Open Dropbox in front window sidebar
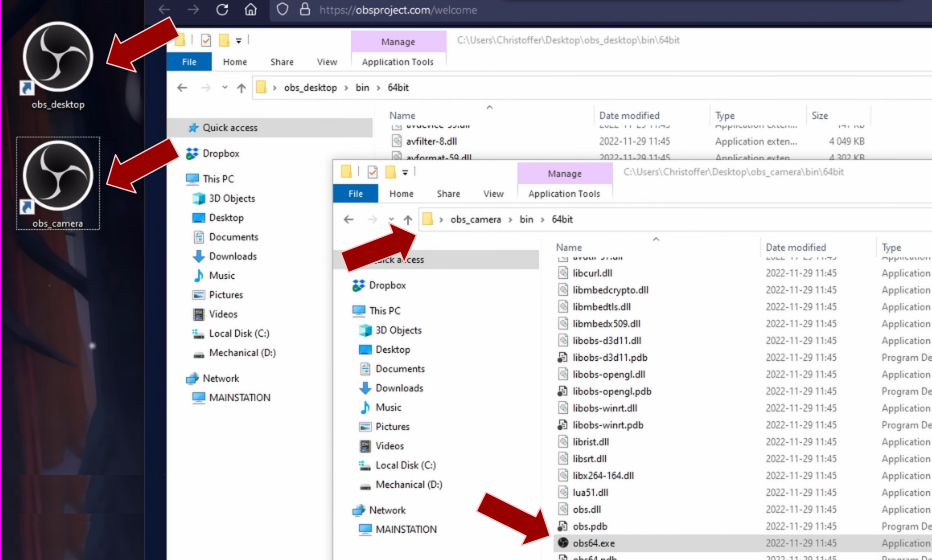The width and height of the screenshot is (932, 560). [x=387, y=285]
